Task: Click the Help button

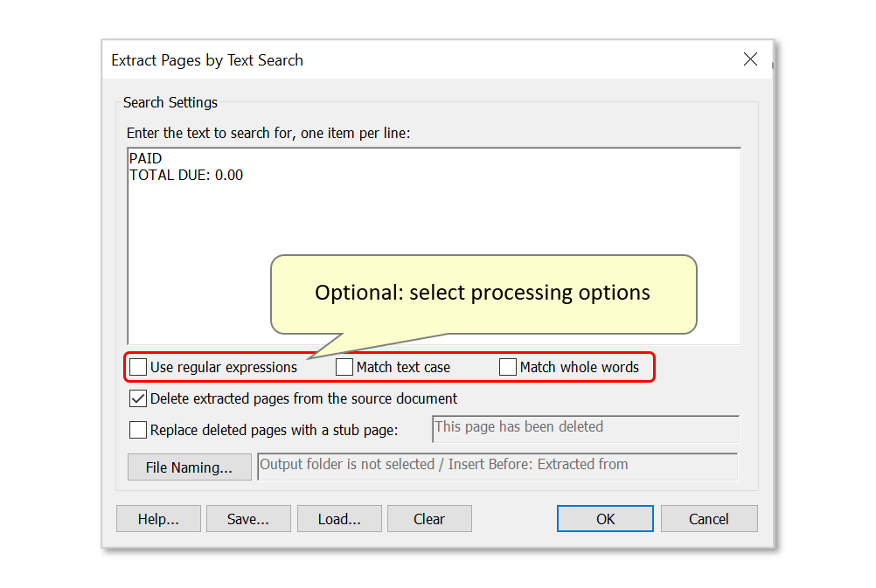Action: (158, 518)
